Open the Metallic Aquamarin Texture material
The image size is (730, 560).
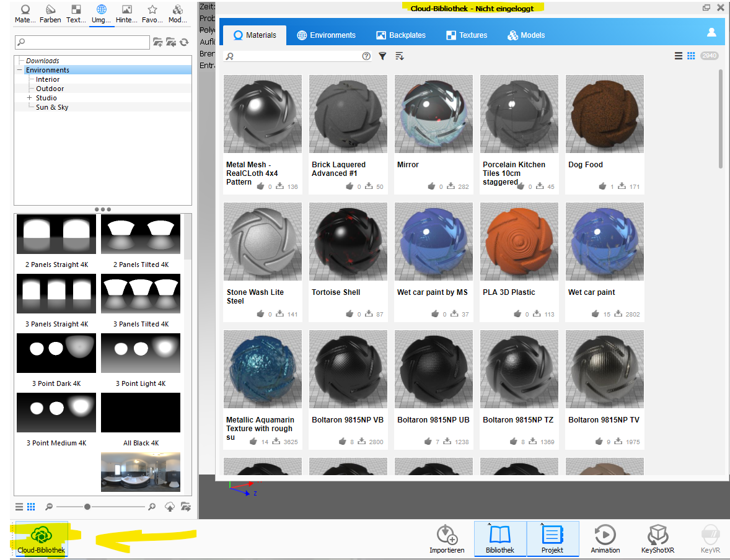tap(263, 389)
